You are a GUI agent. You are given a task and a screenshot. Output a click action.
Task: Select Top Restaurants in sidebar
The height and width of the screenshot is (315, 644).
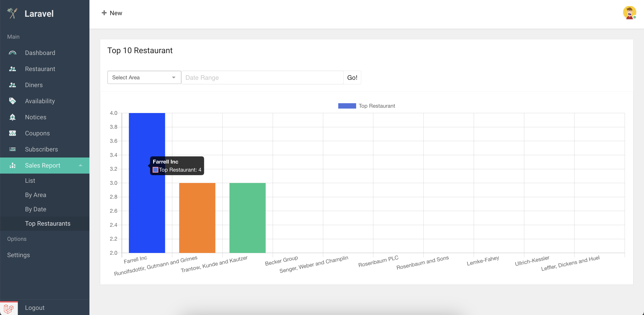(48, 224)
